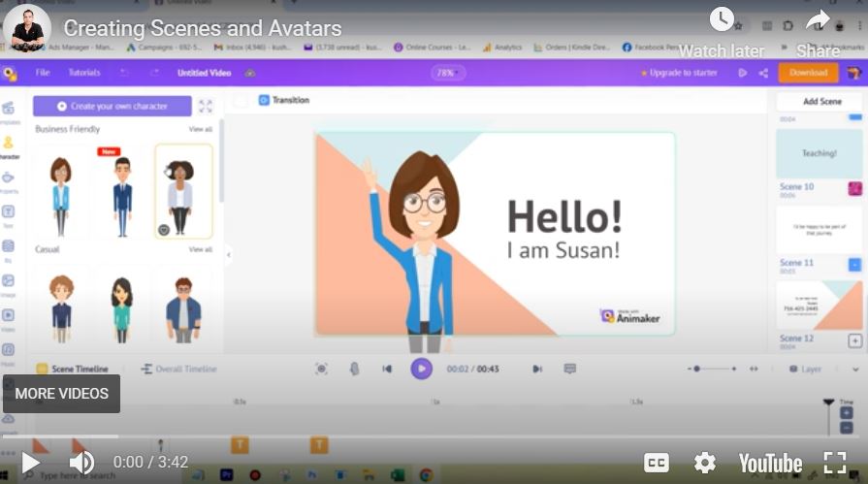
Task: Click the MORE VIDEOS button
Action: pyautogui.click(x=61, y=393)
